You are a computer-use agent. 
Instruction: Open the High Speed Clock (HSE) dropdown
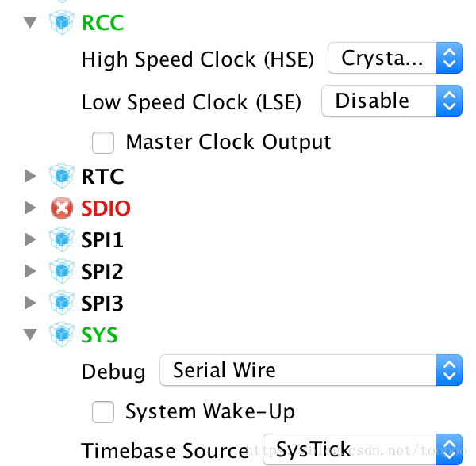click(x=394, y=59)
